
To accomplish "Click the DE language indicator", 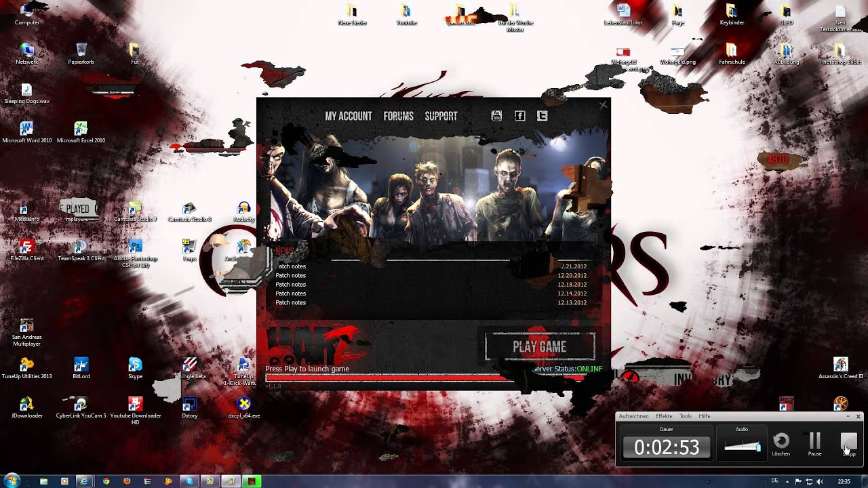I will (x=775, y=481).
